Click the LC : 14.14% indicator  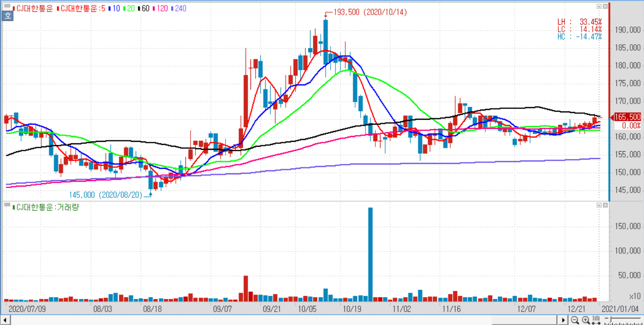tap(579, 29)
